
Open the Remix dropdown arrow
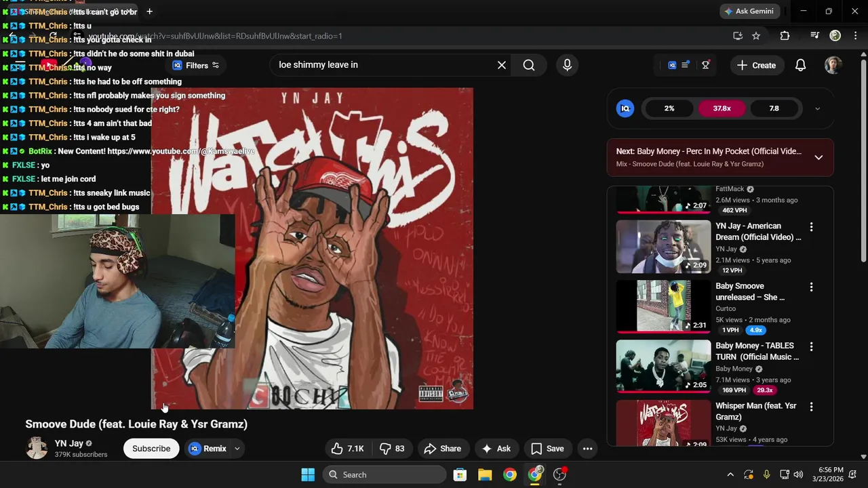(x=237, y=449)
